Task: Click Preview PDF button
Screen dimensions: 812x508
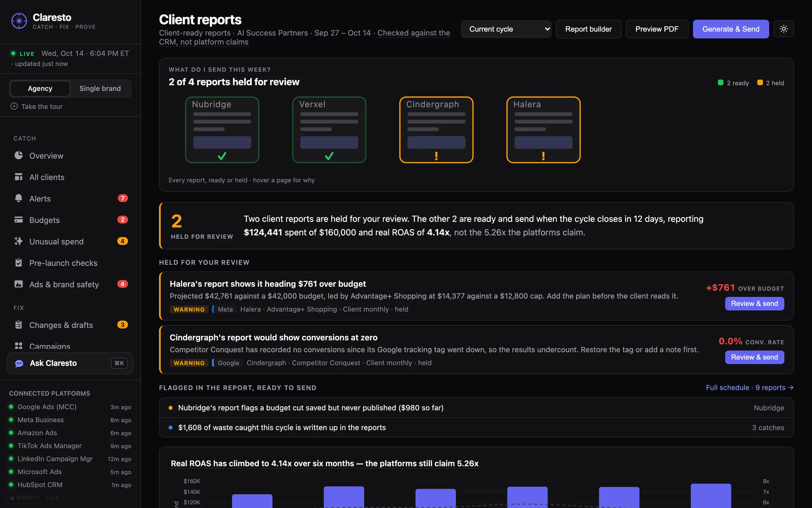Action: point(657,29)
